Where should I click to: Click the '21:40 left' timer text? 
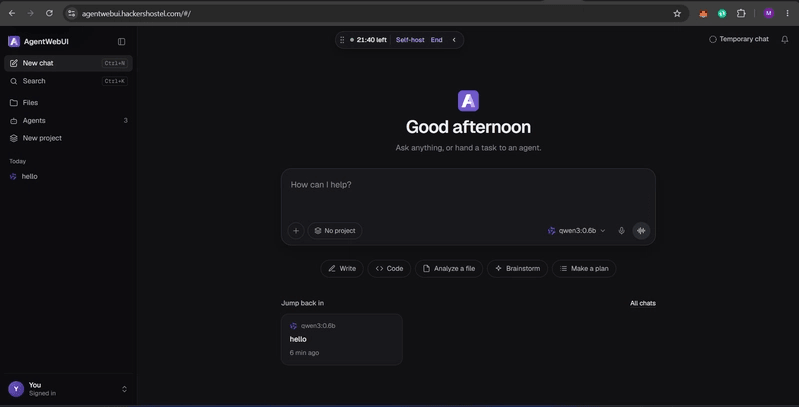pos(371,40)
